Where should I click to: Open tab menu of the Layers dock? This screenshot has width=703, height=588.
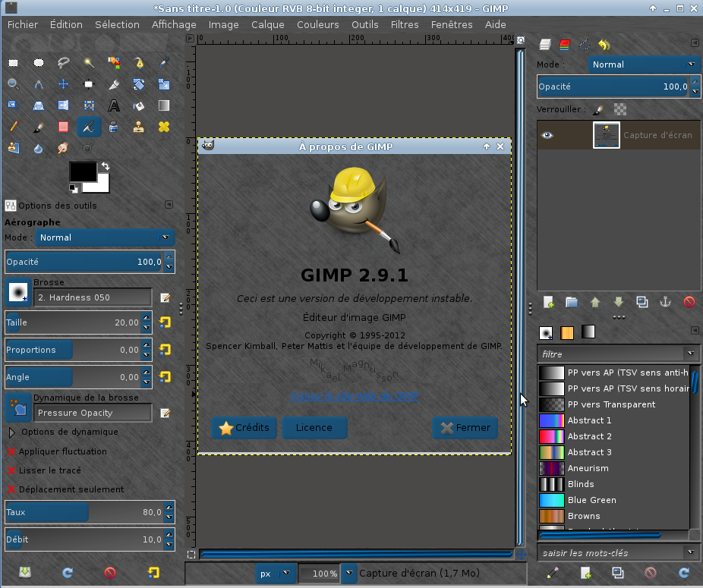[x=695, y=43]
